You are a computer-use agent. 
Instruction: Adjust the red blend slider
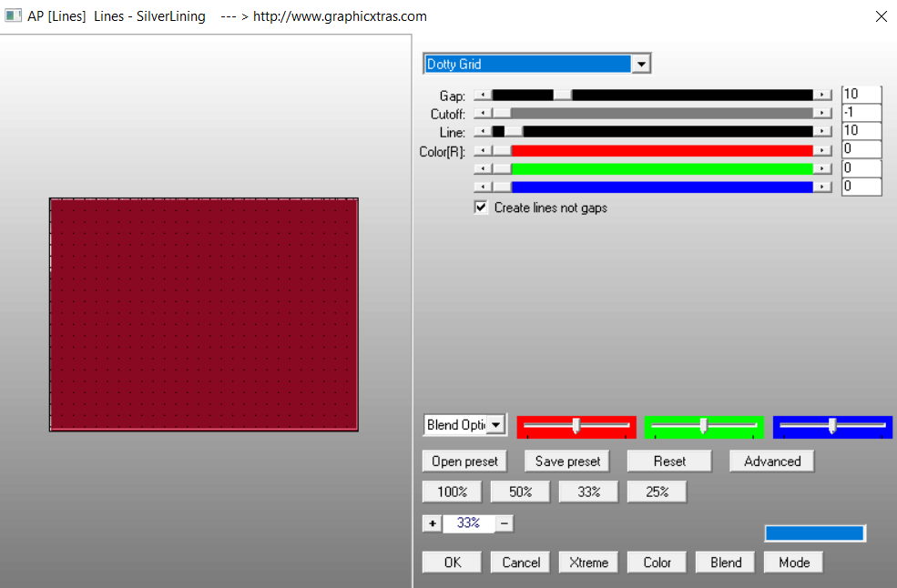tap(576, 427)
